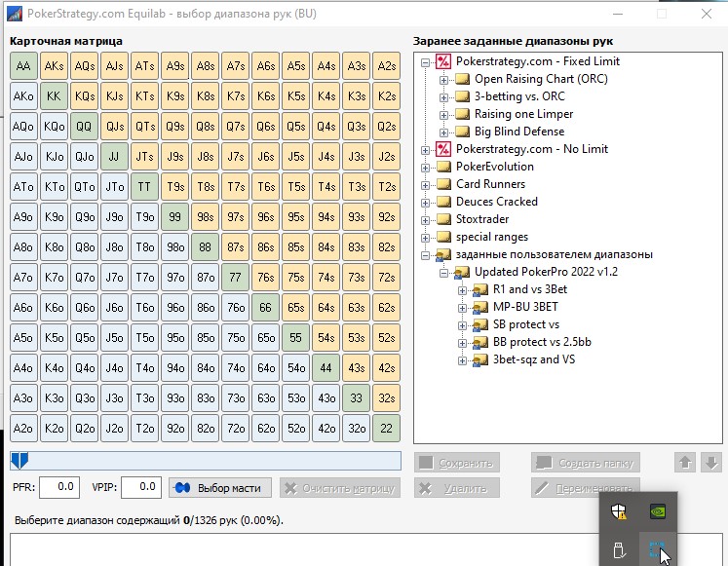Click the VPIP input field

click(141, 487)
